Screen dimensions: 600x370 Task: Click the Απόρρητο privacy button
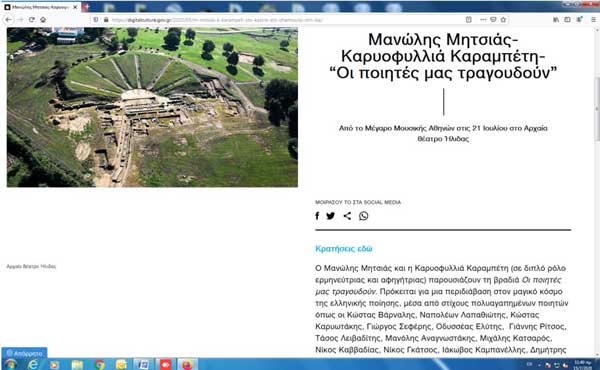(24, 353)
